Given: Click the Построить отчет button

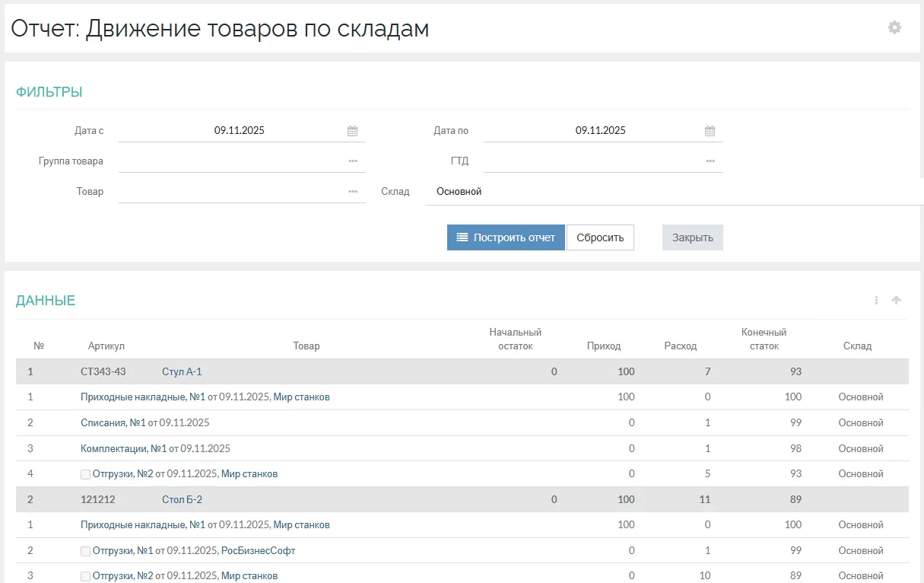Looking at the screenshot, I should 506,237.
